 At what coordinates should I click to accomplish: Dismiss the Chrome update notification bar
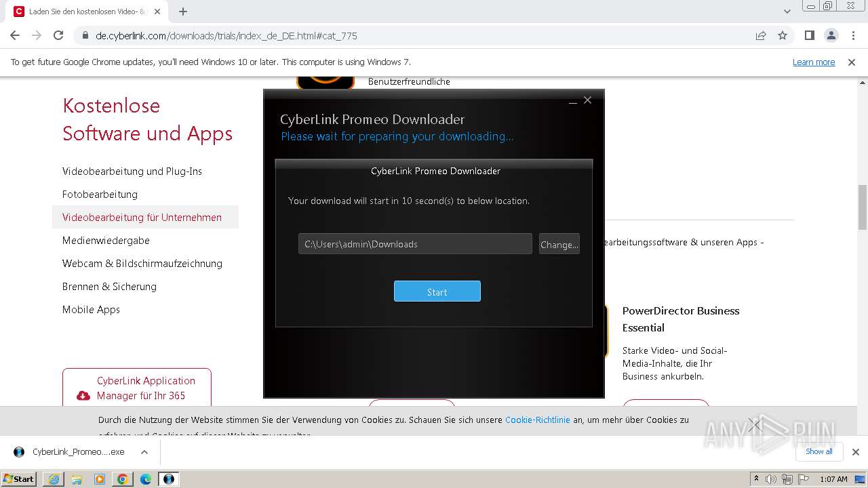tap(852, 62)
